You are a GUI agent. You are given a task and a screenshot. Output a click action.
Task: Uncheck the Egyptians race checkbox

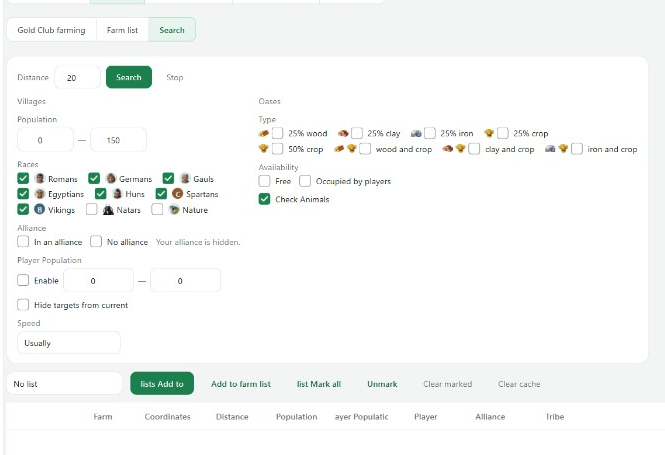pos(23,194)
